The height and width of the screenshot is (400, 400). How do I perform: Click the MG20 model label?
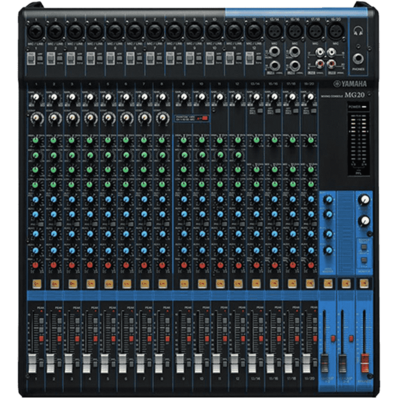(354, 95)
